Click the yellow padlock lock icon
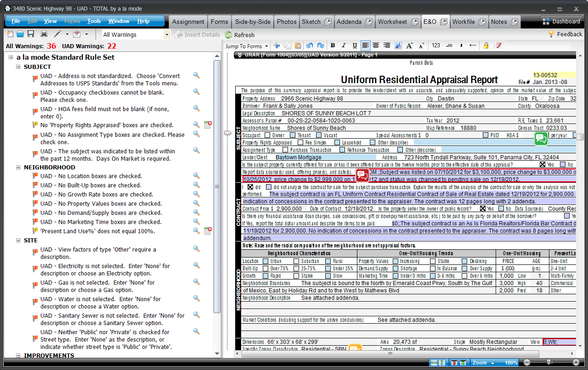Screen dimensions: 588x370 coord(486,45)
